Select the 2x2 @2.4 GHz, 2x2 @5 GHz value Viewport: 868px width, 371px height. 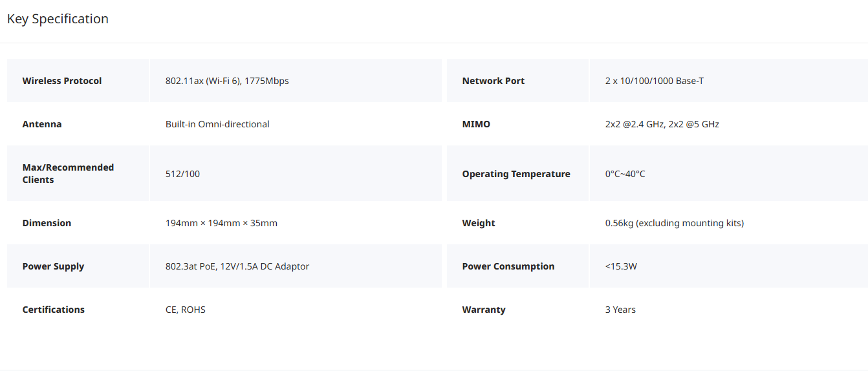click(x=662, y=124)
